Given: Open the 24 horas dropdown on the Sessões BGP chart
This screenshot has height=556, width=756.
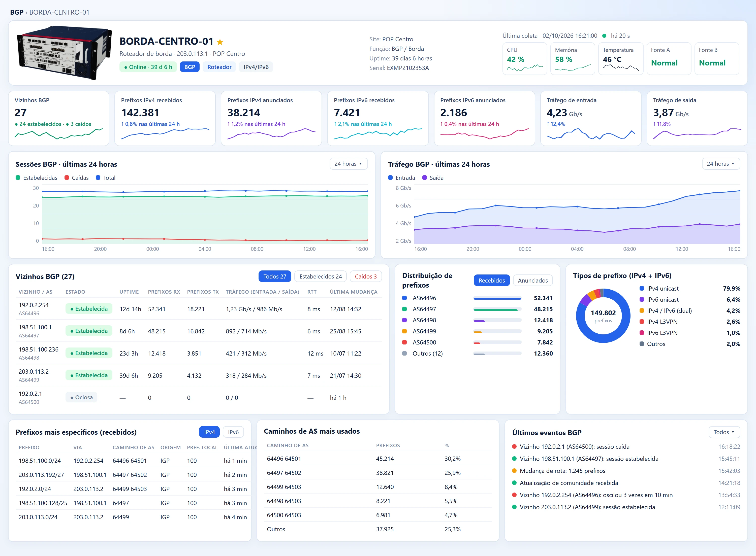Looking at the screenshot, I should click(348, 164).
